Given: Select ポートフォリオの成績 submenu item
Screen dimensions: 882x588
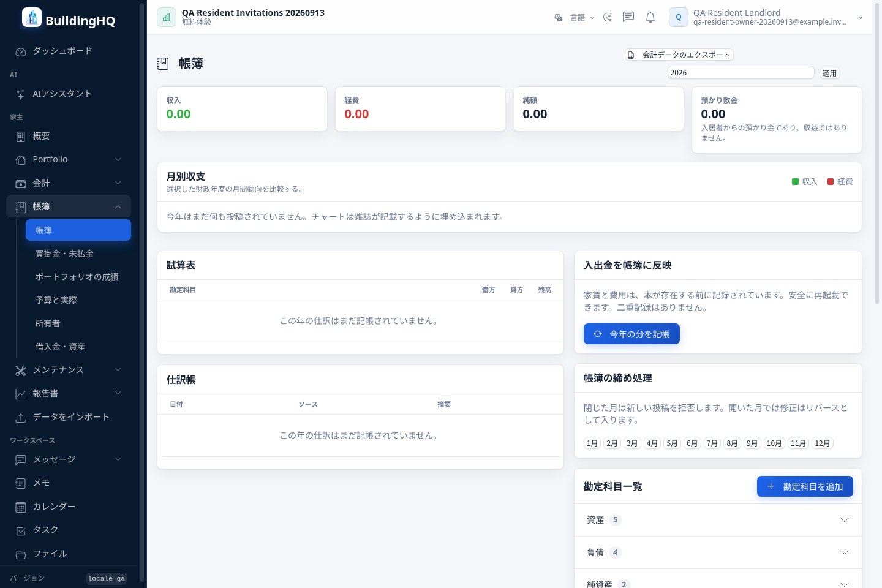Looking at the screenshot, I should point(78,277).
